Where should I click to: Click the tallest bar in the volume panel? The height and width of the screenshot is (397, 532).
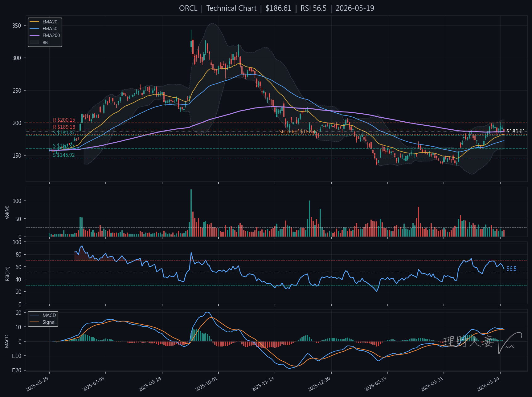pos(191,213)
